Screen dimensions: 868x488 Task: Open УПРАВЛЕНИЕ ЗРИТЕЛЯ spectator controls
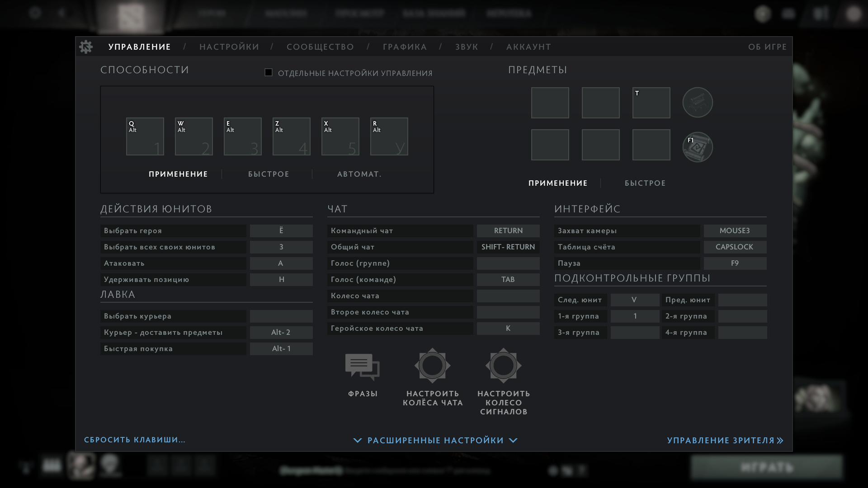725,441
